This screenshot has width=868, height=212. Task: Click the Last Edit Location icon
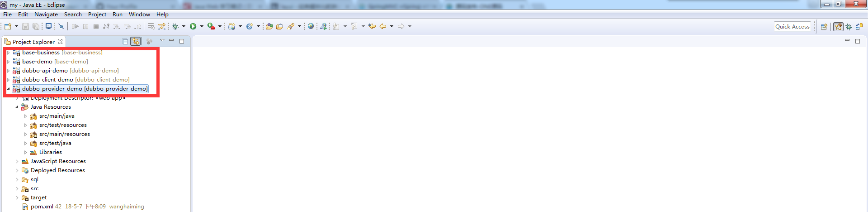click(x=372, y=26)
